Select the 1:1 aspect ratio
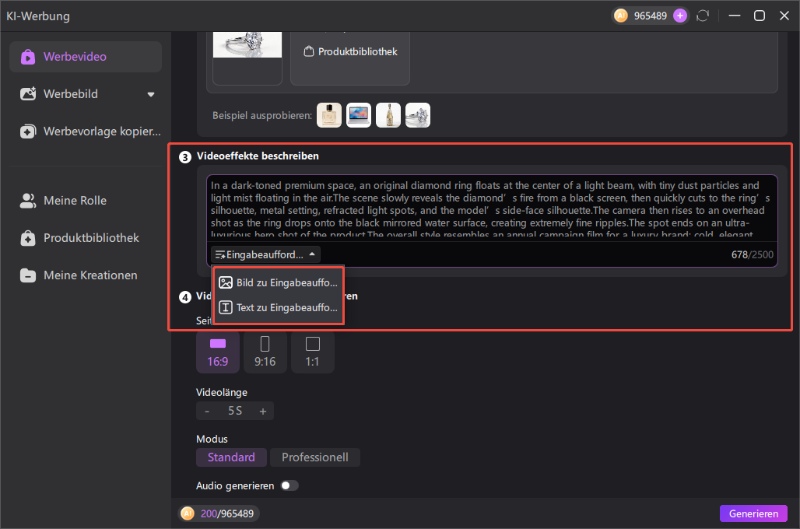The height and width of the screenshot is (529, 800). pos(312,352)
